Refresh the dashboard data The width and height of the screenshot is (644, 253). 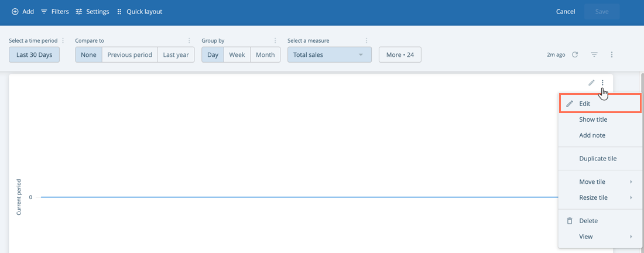(x=575, y=54)
